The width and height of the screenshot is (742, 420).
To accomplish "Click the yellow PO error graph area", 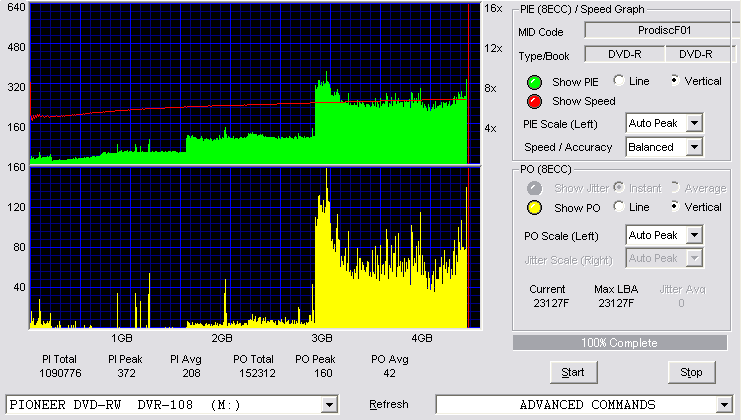I will click(255, 247).
